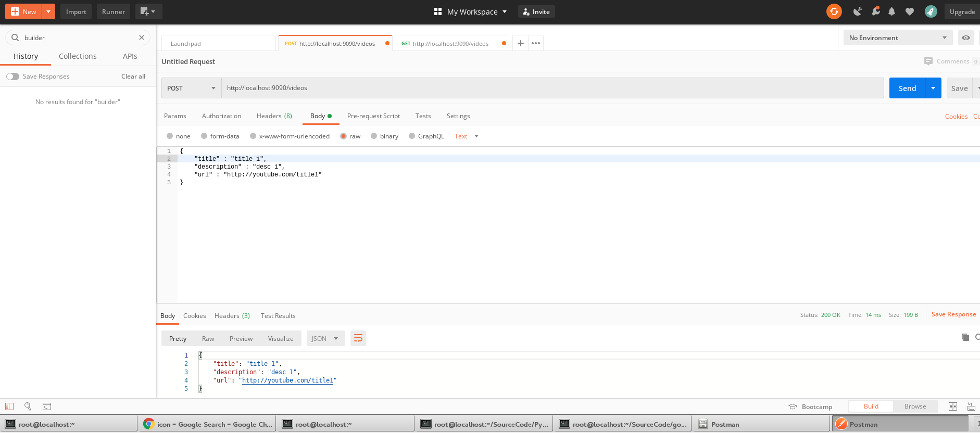Expand the Send button dropdown arrow

pyautogui.click(x=933, y=88)
